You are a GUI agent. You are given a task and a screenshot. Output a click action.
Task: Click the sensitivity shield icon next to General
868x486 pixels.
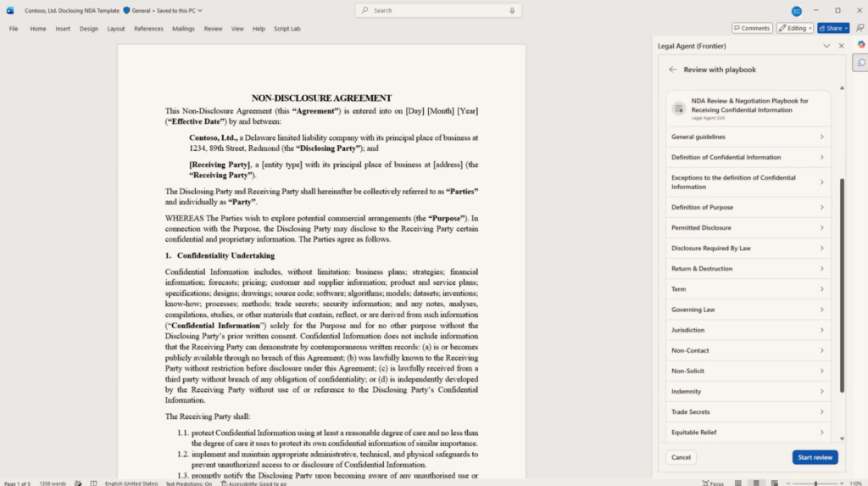[126, 10]
